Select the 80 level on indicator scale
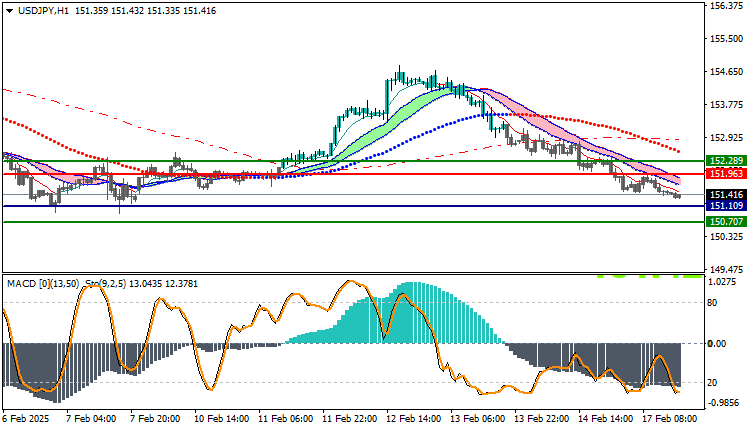 [x=712, y=303]
